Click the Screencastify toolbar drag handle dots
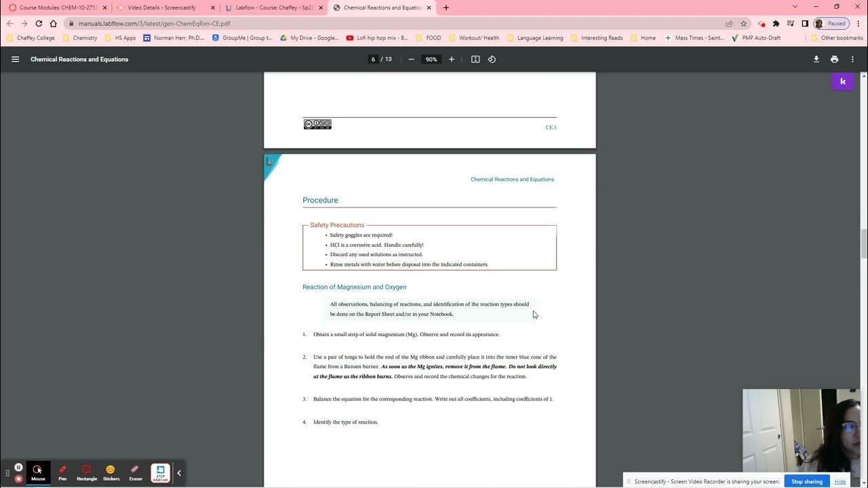This screenshot has width=868, height=488. pos(8,472)
